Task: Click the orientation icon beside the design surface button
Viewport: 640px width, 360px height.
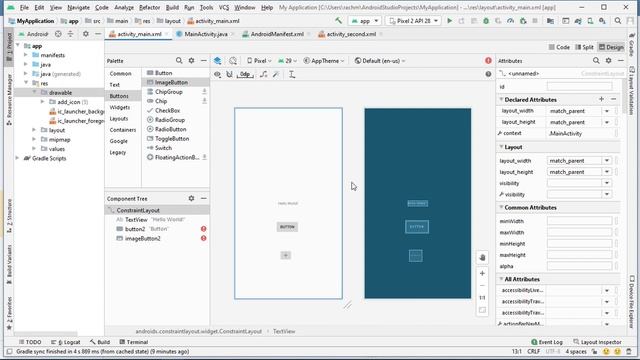Action: coord(233,61)
